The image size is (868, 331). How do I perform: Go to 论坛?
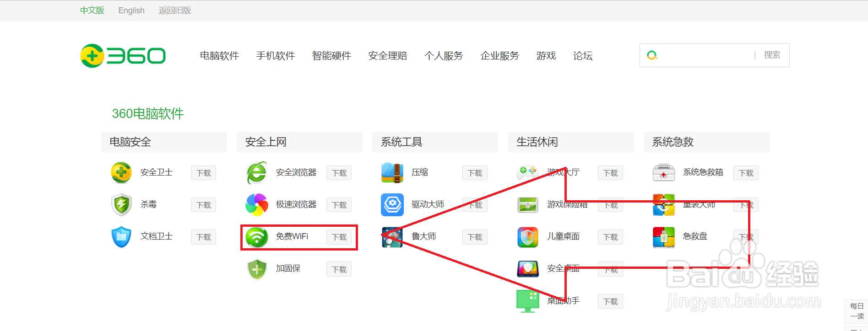pyautogui.click(x=583, y=56)
